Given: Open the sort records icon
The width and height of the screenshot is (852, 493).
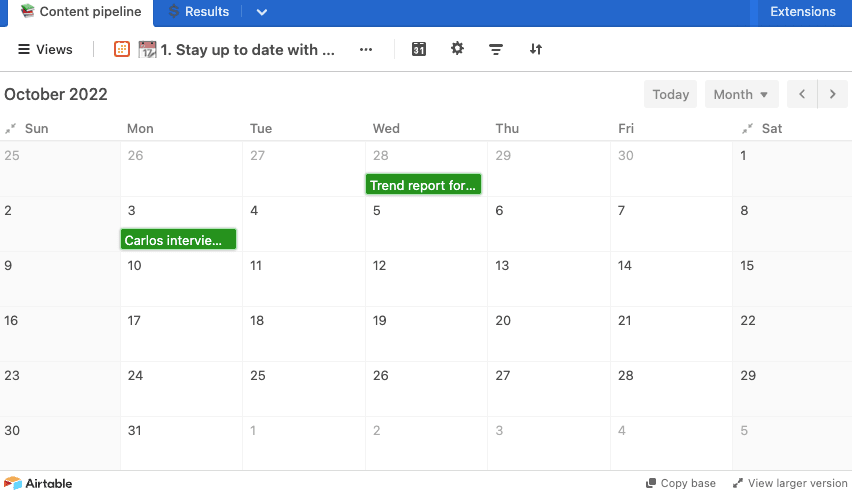Looking at the screenshot, I should pyautogui.click(x=536, y=49).
